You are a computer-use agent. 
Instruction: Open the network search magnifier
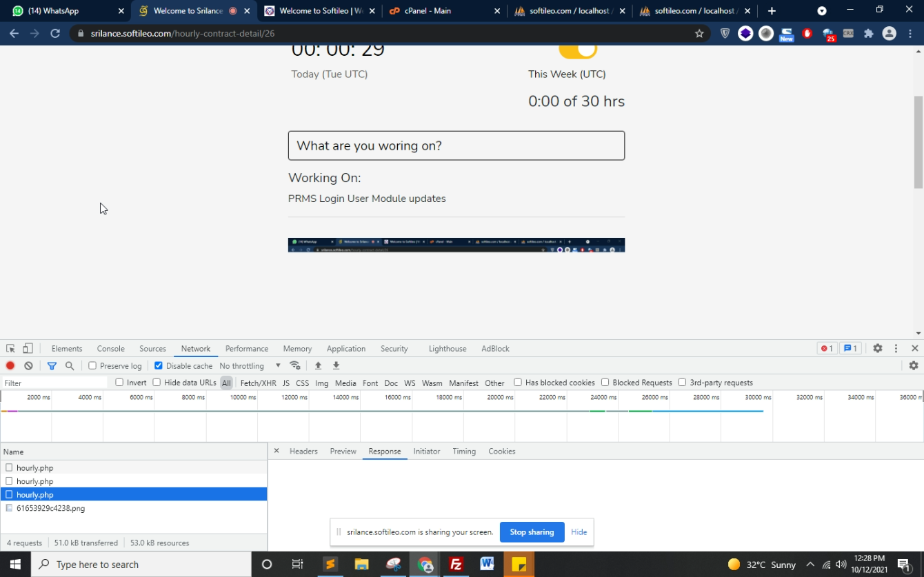pos(70,366)
